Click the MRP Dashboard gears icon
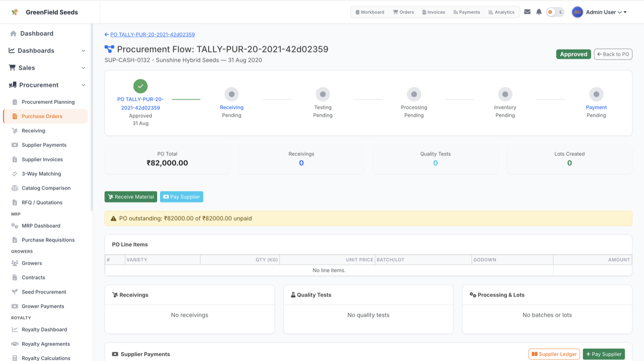 [x=15, y=226]
